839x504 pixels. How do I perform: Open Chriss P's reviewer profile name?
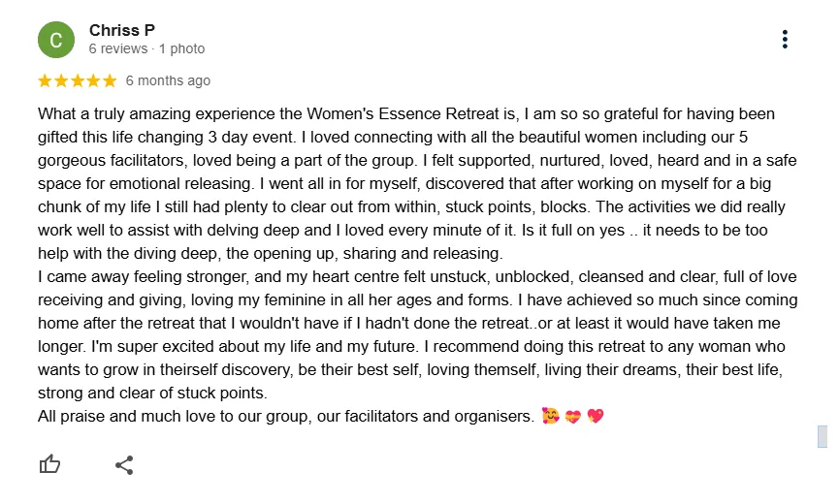click(122, 30)
